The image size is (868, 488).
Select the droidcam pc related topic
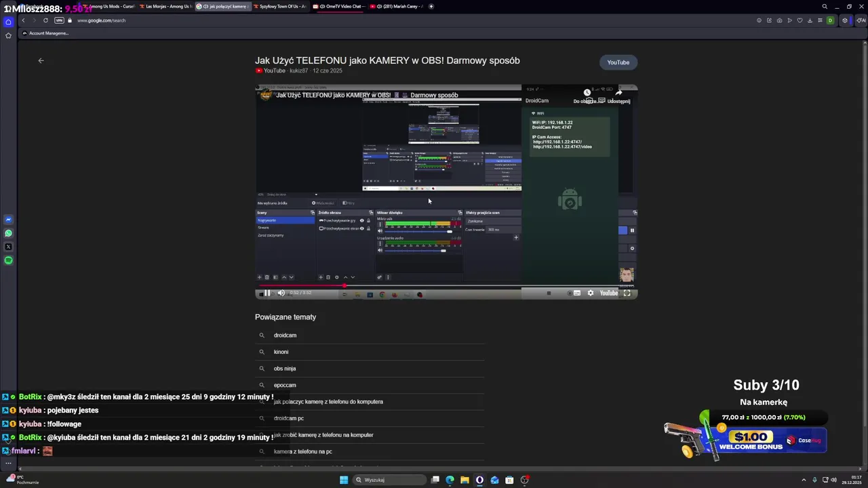370,418
